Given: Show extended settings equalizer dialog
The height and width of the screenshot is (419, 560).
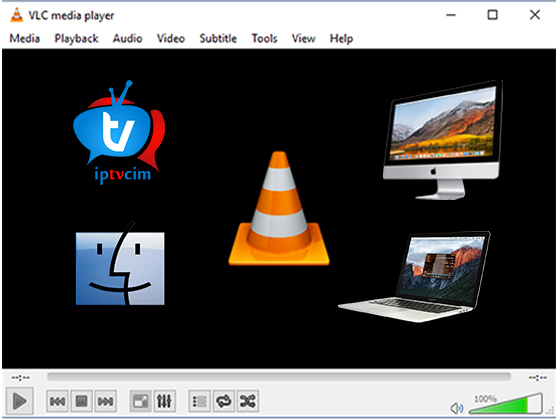Looking at the screenshot, I should [x=164, y=401].
